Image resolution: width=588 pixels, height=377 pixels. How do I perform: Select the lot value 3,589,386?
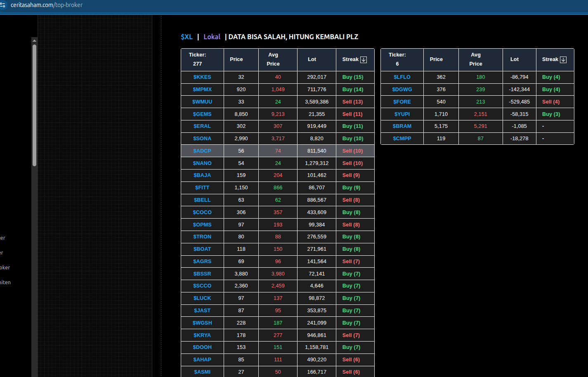(317, 102)
